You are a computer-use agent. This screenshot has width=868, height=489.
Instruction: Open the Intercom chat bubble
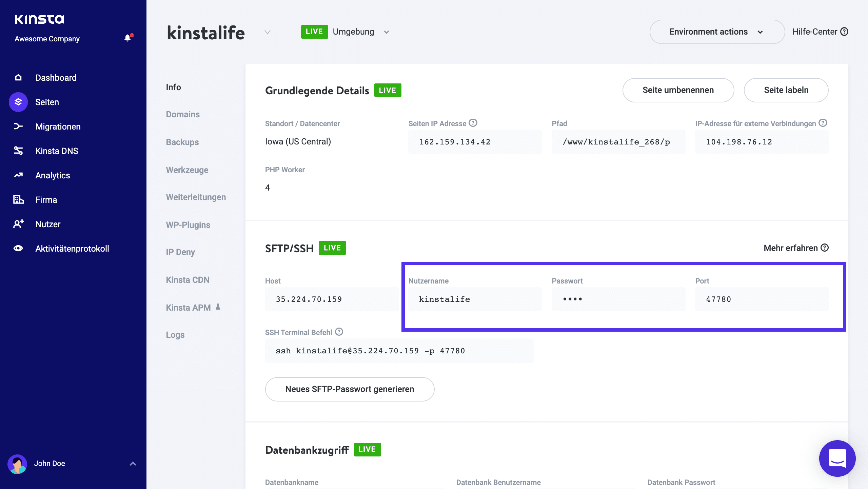point(837,458)
